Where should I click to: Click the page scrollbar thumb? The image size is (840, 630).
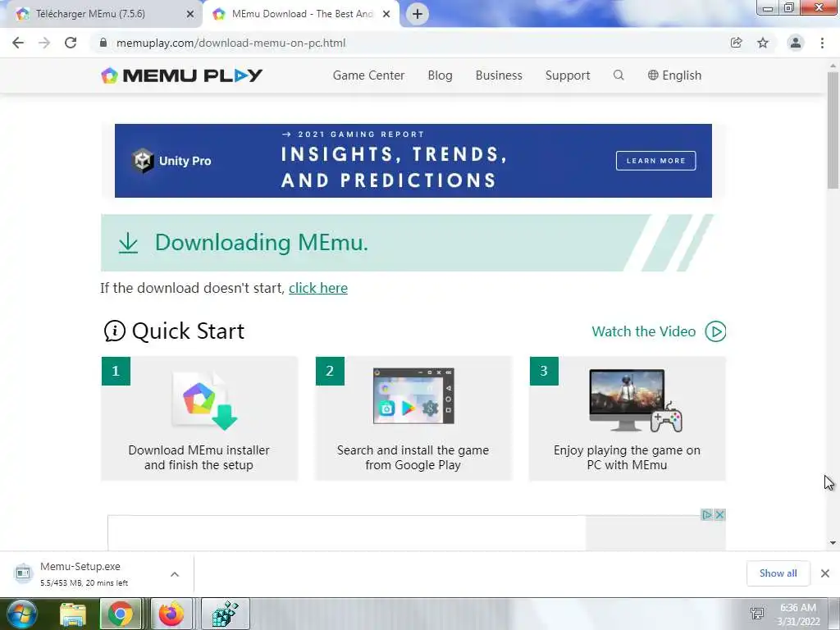tap(833, 130)
